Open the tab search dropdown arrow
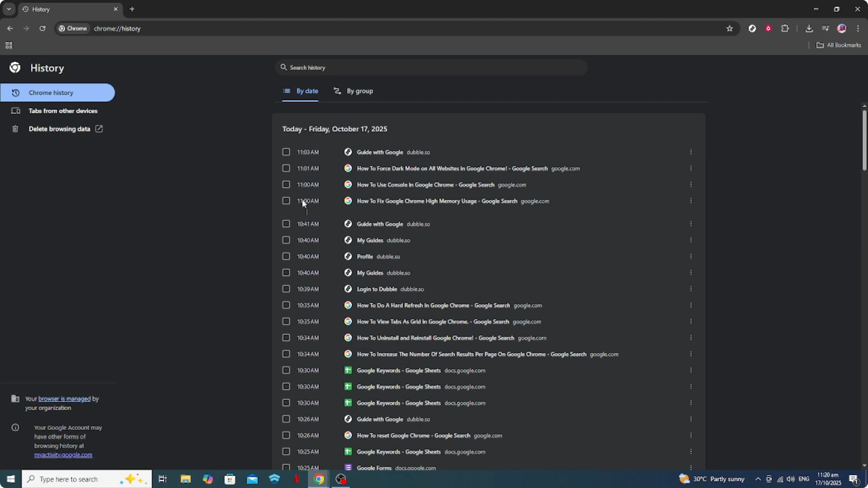868x488 pixels. point(9,9)
